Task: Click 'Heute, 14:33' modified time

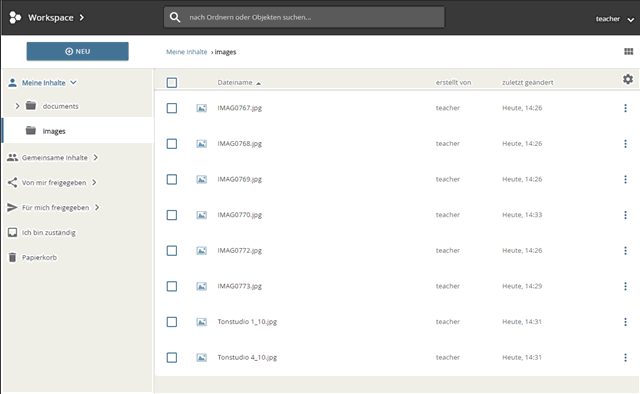Action: click(x=522, y=215)
